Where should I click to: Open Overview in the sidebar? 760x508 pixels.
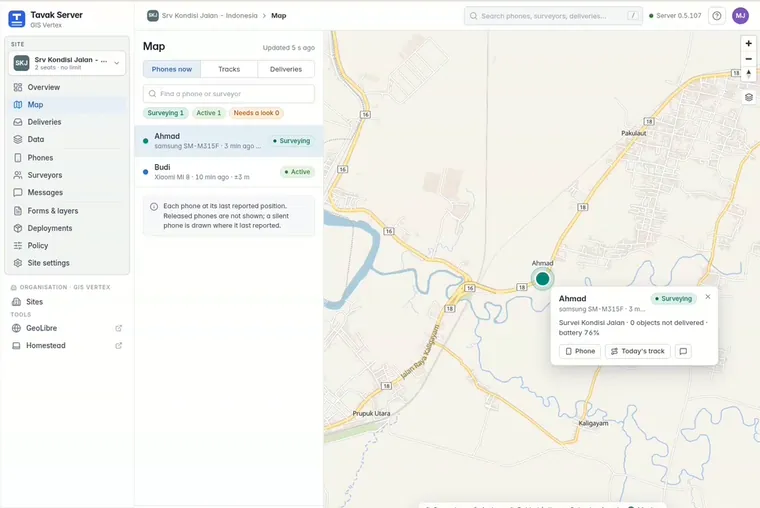coord(67,87)
